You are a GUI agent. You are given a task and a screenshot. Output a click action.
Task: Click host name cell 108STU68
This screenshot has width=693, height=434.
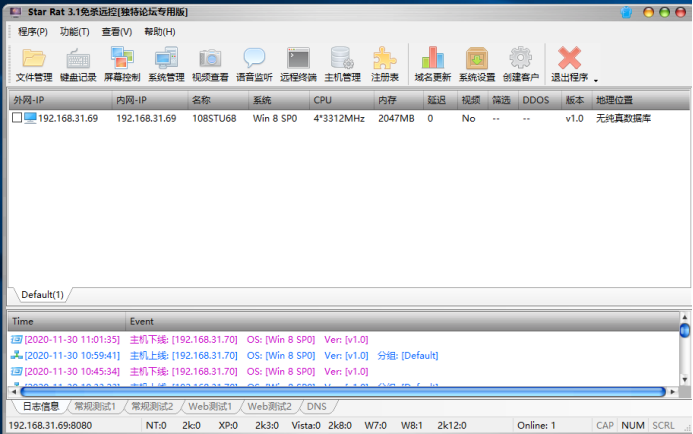pos(214,118)
